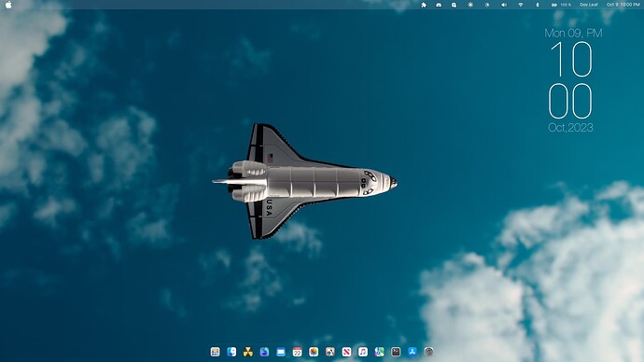This screenshot has width=644, height=362.
Task: Open the colorful swirl app near Terminal
Action: coord(380,352)
